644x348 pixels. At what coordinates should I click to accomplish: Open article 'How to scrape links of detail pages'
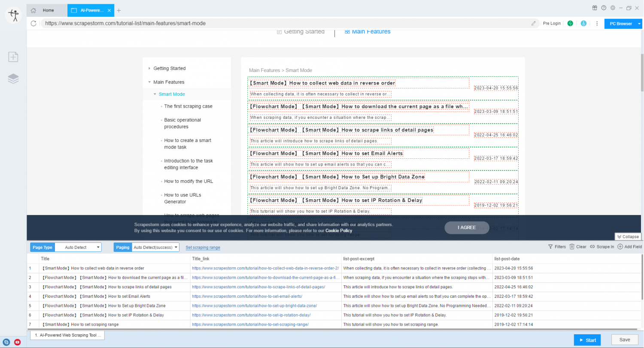(x=341, y=130)
